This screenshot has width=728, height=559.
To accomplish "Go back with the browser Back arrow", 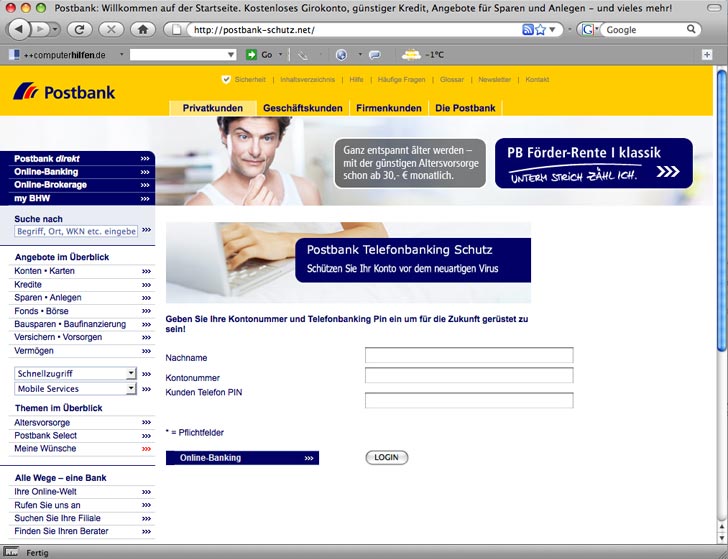I will coord(19,29).
